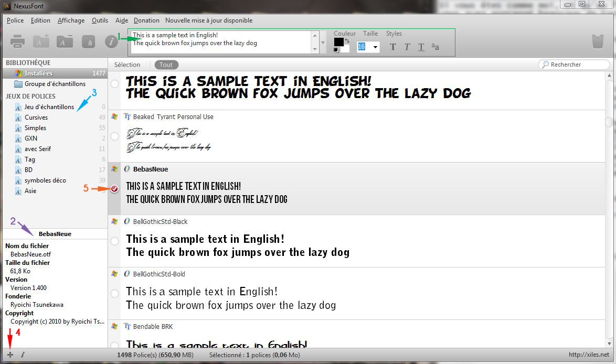616x364 pixels.
Task: Click the Windows flag icon on BellGothicStd-Bold row
Action: pyautogui.click(x=114, y=274)
